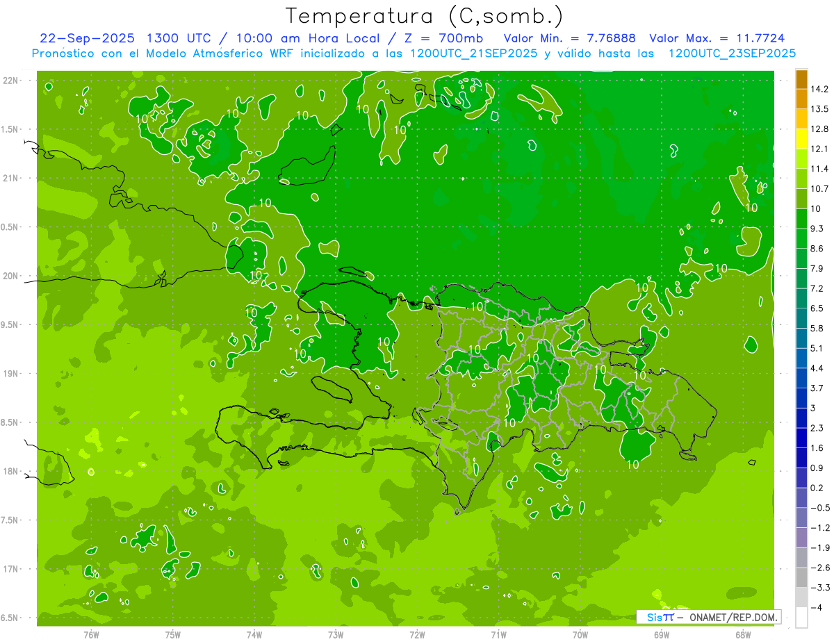Click the Valor Max. = 11.7724 text

(x=717, y=38)
